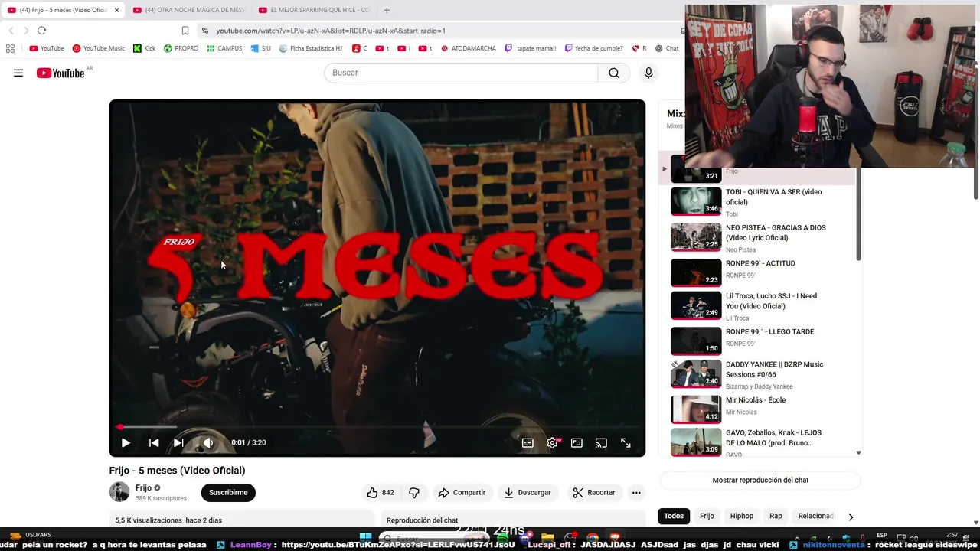Go back in browser history
The width and height of the screenshot is (980, 551).
tap(11, 31)
